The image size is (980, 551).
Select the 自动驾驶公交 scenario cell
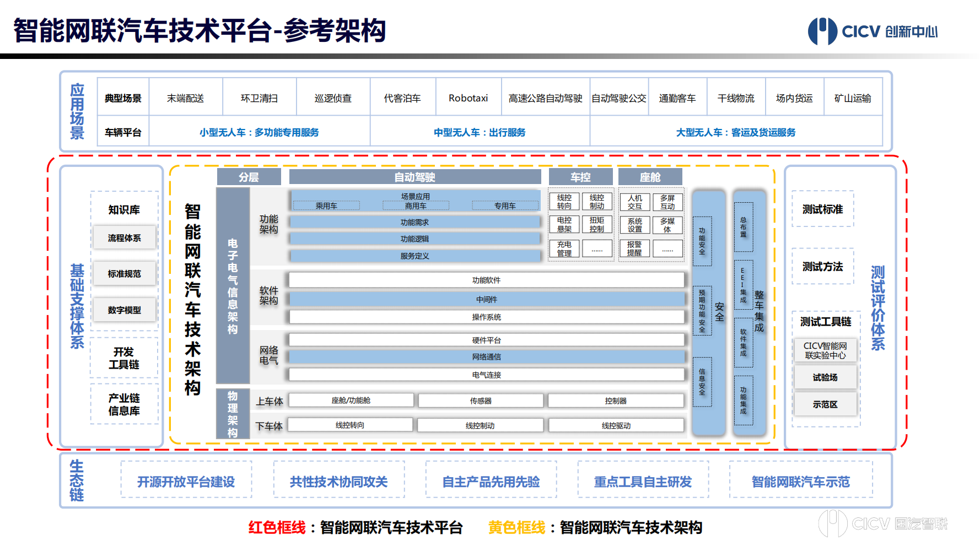(619, 98)
